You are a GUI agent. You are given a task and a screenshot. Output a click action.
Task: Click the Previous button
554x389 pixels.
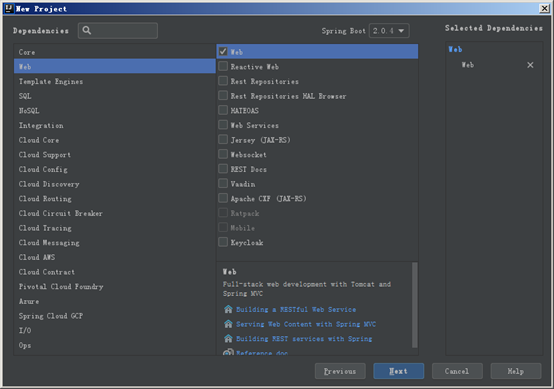pos(340,371)
